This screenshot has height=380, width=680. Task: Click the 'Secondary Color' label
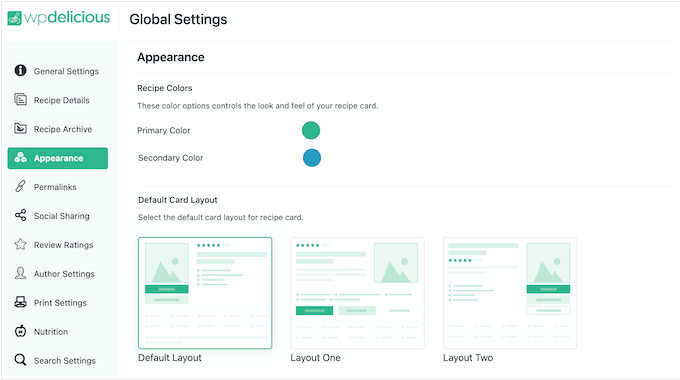(x=170, y=158)
